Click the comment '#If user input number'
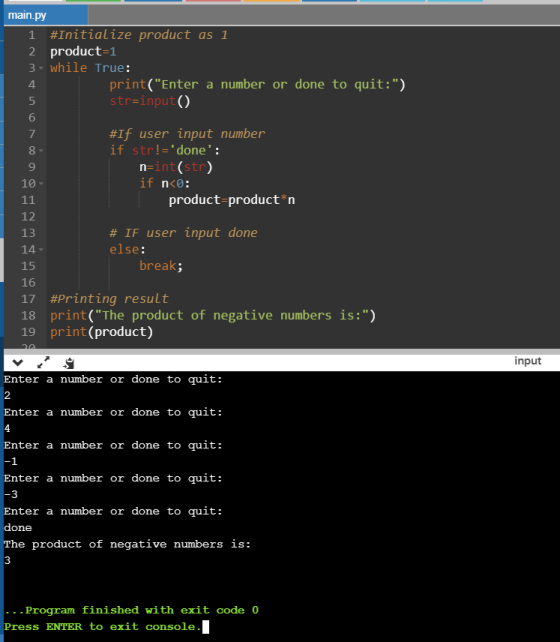Screen dimensions: 560x642 [187, 134]
